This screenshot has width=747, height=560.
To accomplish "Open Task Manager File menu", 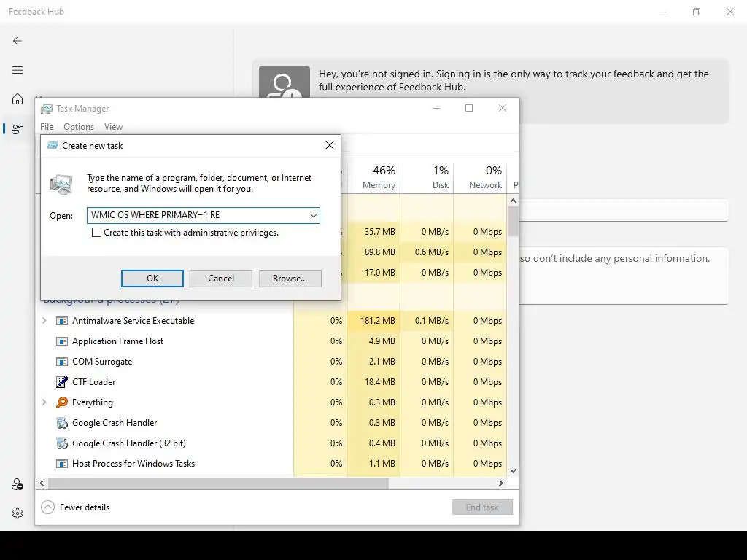I will click(47, 127).
